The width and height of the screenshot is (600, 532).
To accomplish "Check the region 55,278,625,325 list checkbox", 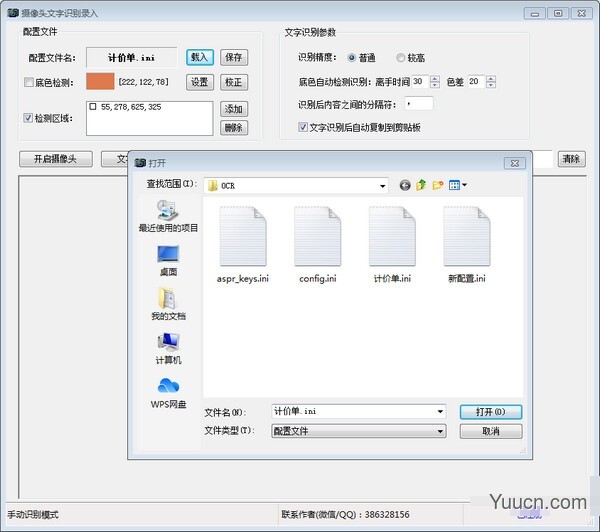I will tap(93, 106).
